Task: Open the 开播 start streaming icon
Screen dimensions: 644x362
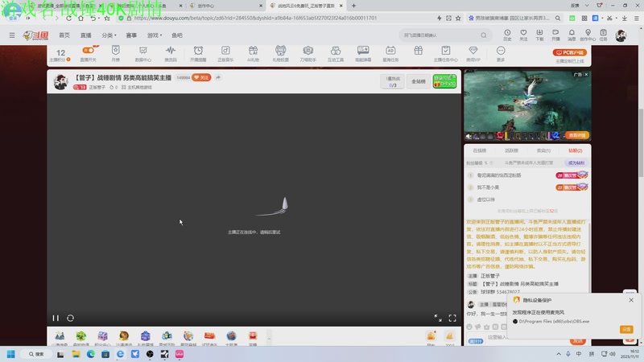Action: click(x=555, y=35)
